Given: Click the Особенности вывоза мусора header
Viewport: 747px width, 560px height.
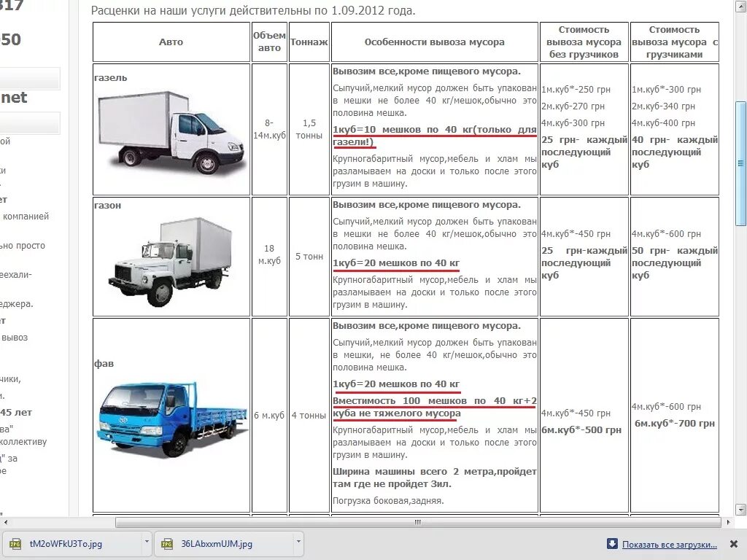Looking at the screenshot, I should click(x=435, y=42).
